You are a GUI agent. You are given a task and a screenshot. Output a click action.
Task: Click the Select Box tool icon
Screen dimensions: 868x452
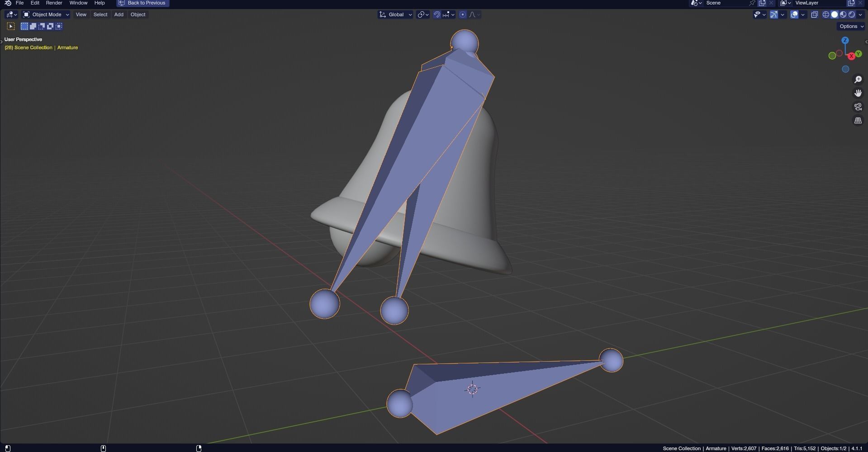(11, 26)
